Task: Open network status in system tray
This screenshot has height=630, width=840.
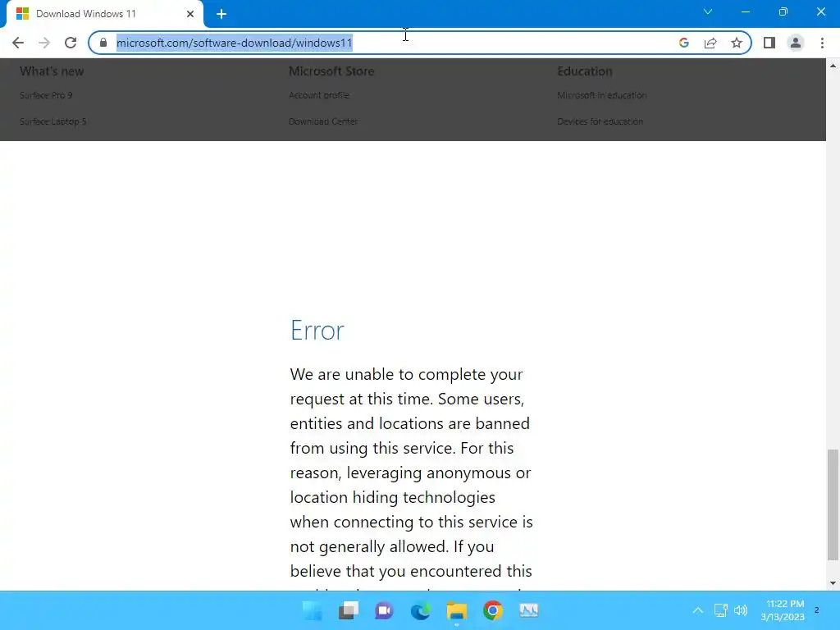Action: pyautogui.click(x=720, y=610)
